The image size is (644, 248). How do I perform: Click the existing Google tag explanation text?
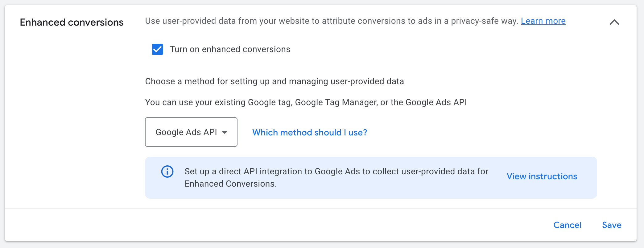(x=306, y=102)
